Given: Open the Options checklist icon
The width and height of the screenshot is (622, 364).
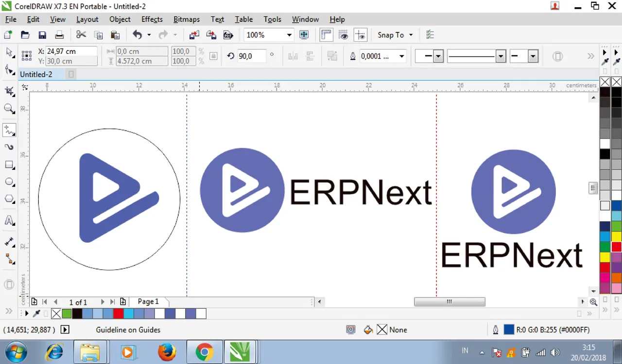Looking at the screenshot, I should pos(430,35).
